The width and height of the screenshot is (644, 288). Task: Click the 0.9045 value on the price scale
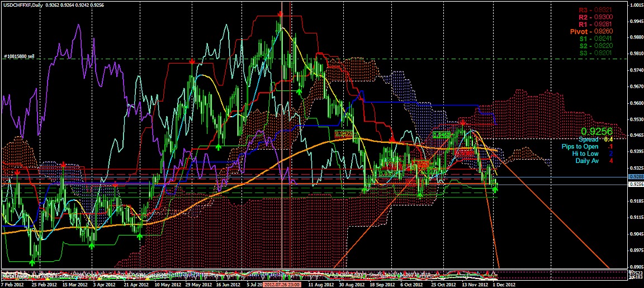point(636,234)
